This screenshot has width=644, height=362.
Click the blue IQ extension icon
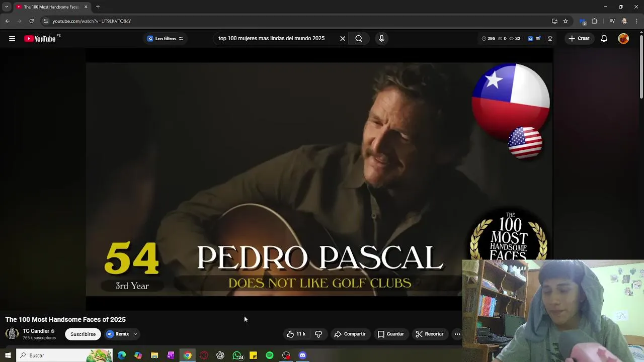click(x=530, y=39)
